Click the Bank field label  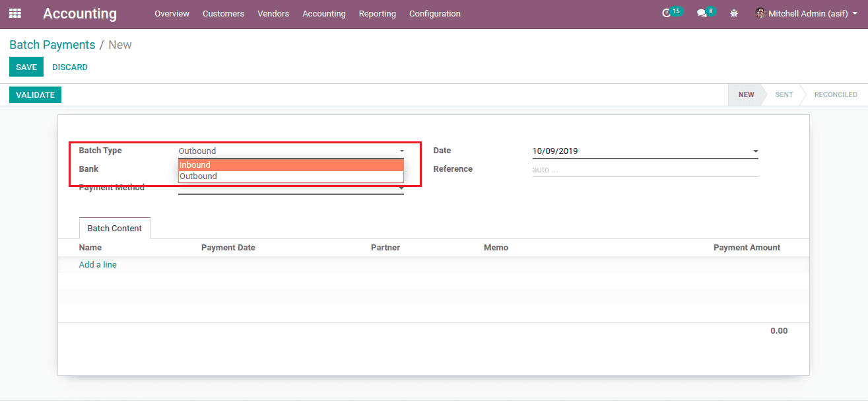tap(88, 169)
